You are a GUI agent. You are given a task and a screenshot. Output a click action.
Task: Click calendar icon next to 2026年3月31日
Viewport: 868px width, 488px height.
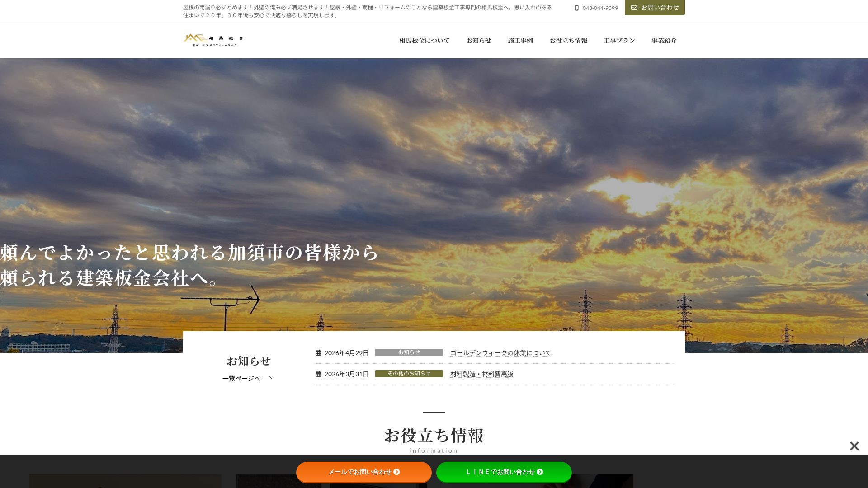point(318,374)
